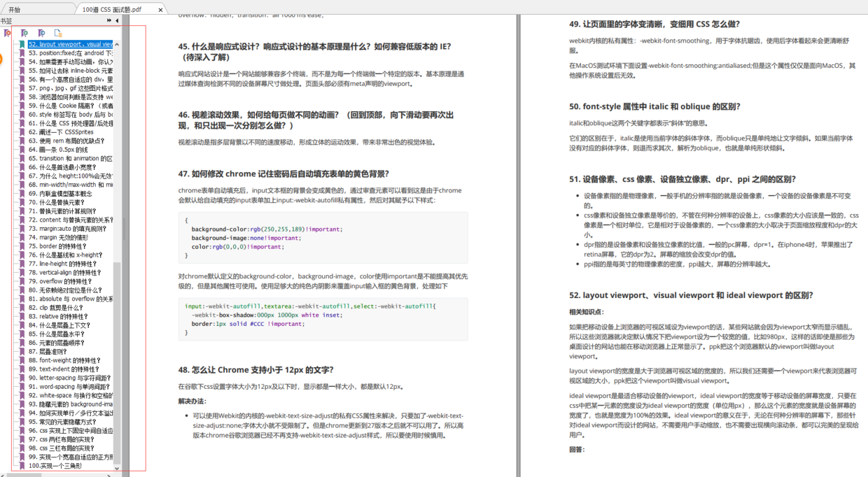The image size is (868, 477).
Task: Click the bookmark icon left of the page icon
Action: pos(41,33)
